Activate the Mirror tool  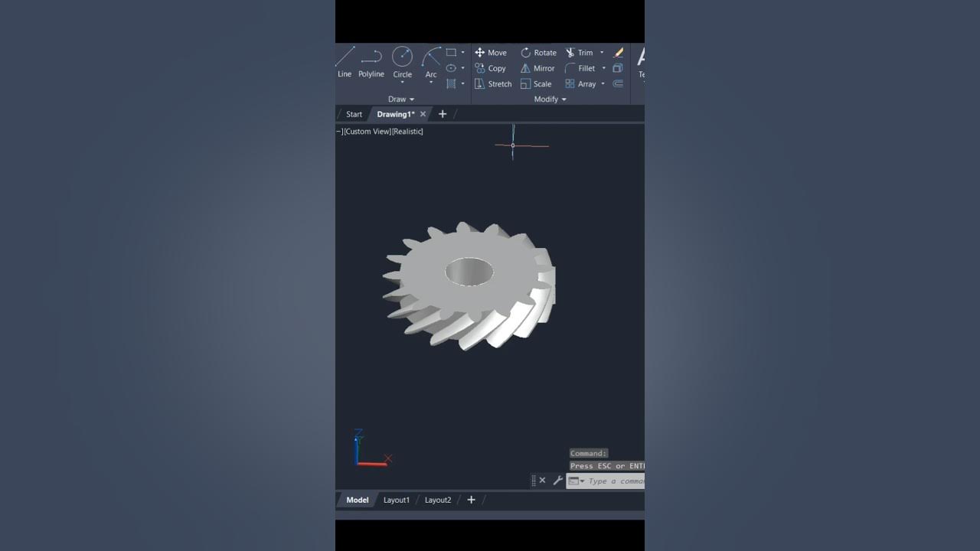(x=537, y=68)
